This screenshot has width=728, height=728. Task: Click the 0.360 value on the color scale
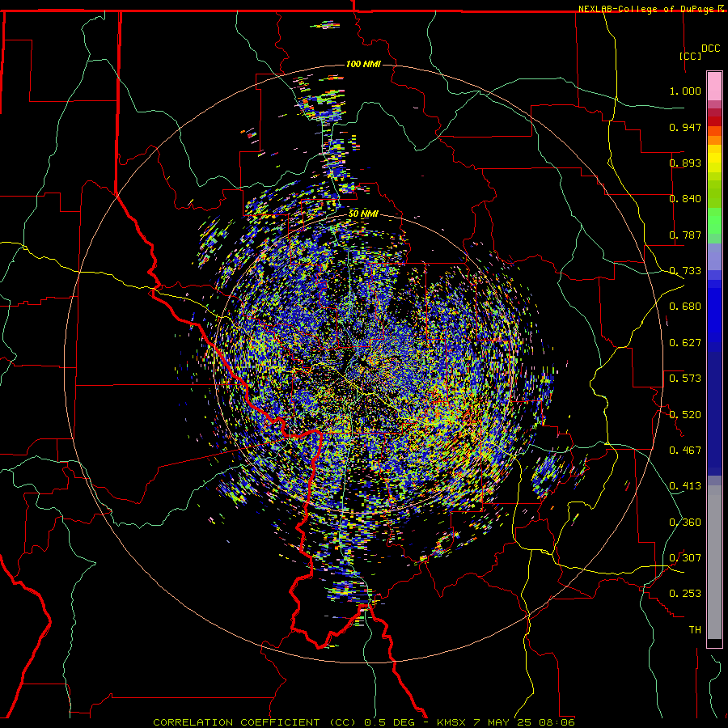[685, 523]
